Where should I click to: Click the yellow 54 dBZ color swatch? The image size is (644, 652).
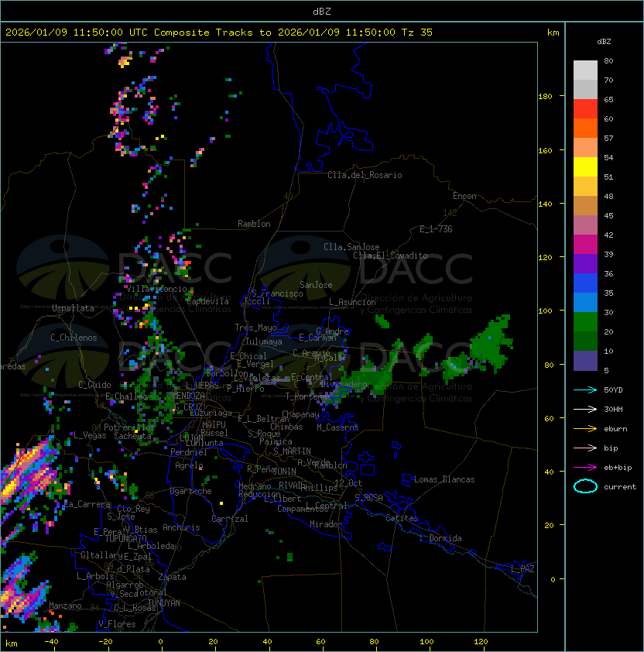585,166
